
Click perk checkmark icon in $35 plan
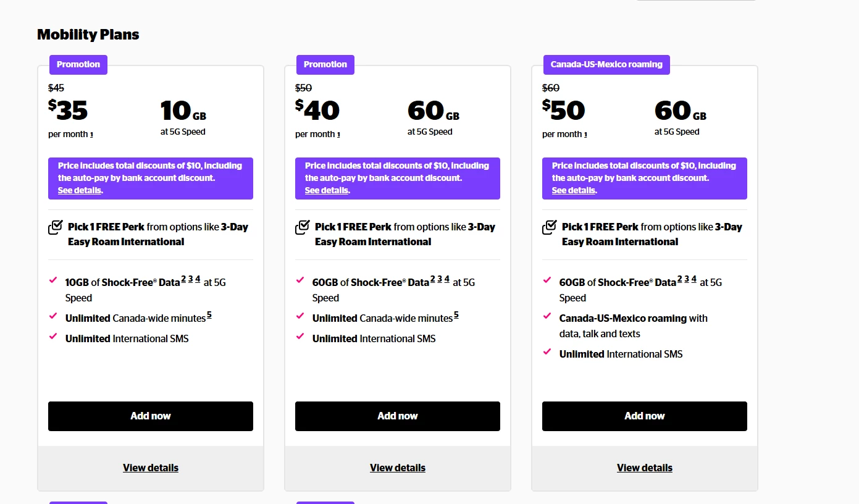point(56,227)
